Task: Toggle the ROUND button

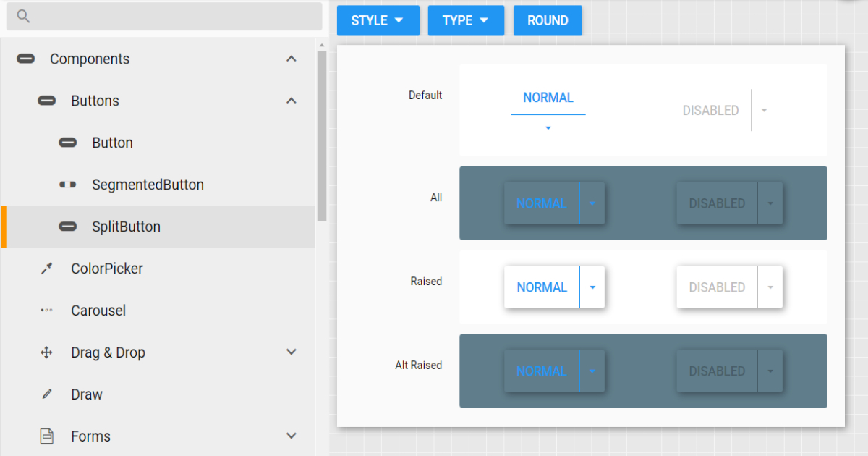Action: point(548,20)
